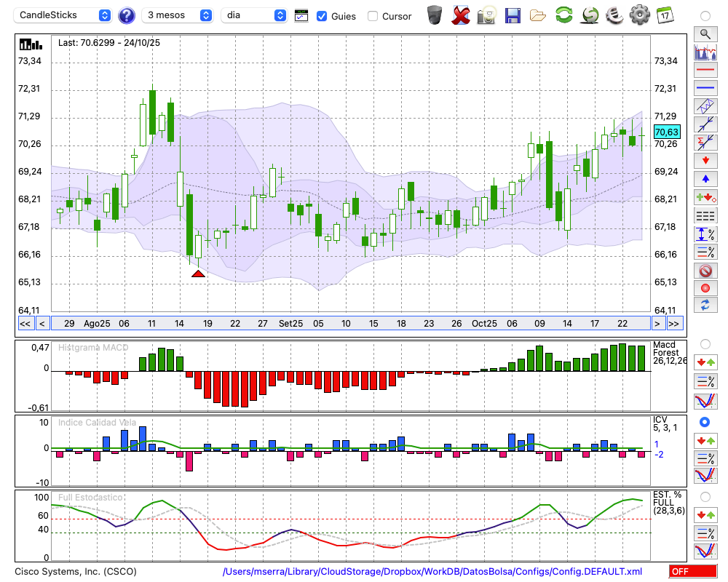Viewport: 728px width, 582px height.
Task: Click the 'Last: 70.6299 - 24/10/25' text
Action: 109,43
